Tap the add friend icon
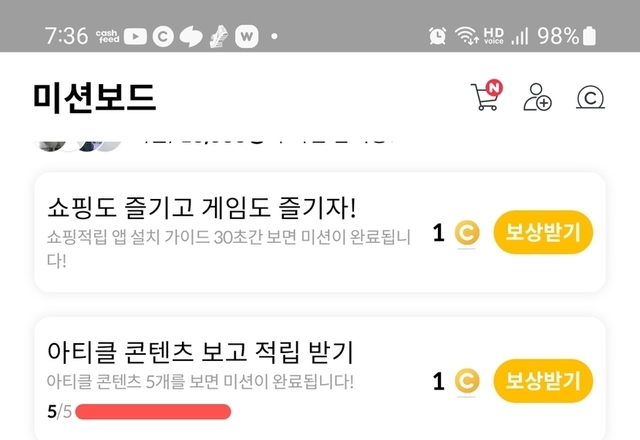The width and height of the screenshot is (640, 440). click(x=537, y=97)
